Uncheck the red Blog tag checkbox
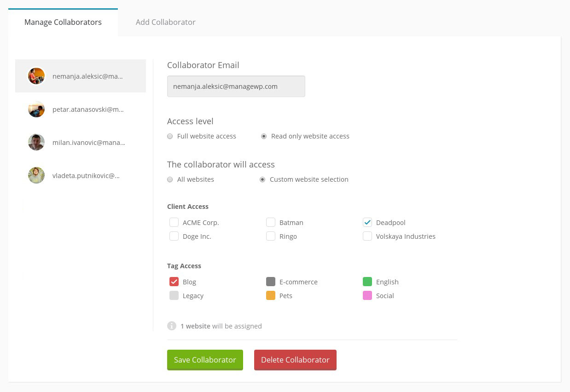The height and width of the screenshot is (392, 570). pos(174,282)
